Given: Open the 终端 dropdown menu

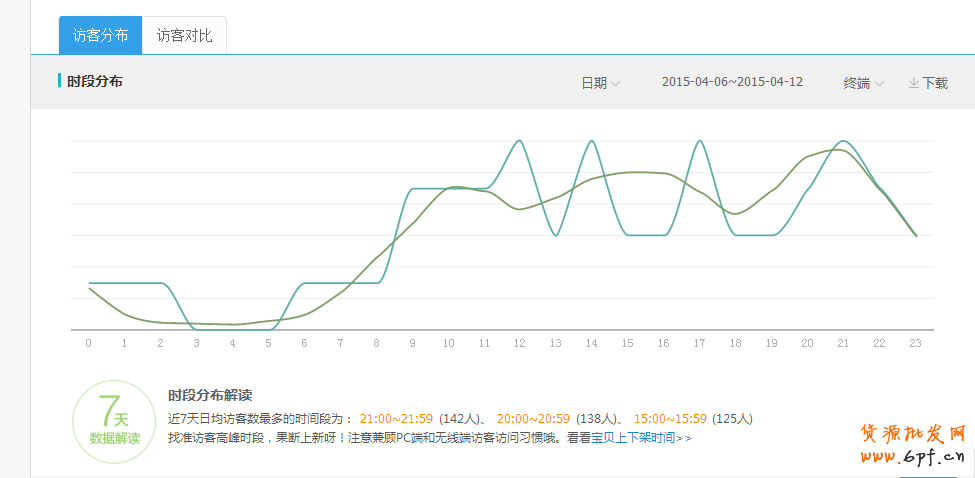Looking at the screenshot, I should click(862, 83).
